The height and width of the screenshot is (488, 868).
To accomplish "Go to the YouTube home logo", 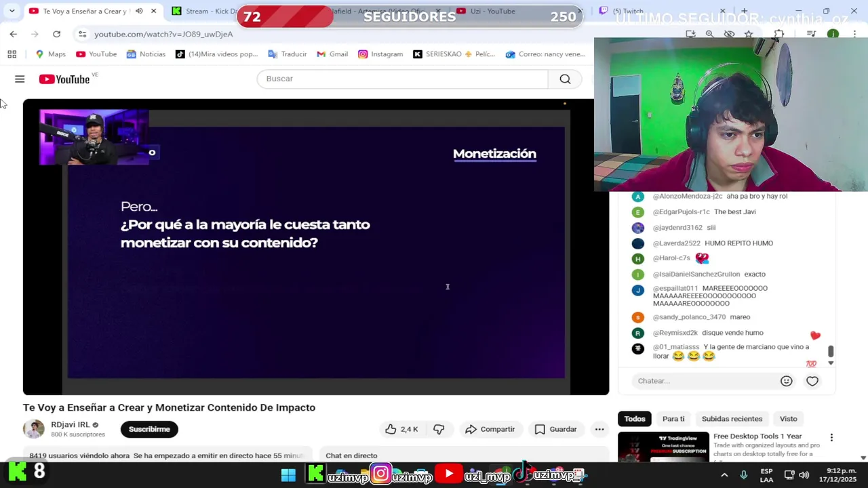I will click(64, 79).
